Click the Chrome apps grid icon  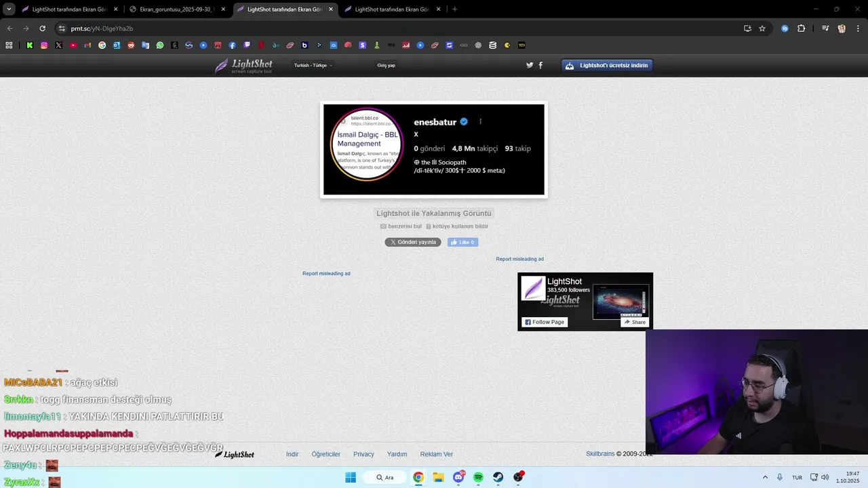tap(9, 45)
